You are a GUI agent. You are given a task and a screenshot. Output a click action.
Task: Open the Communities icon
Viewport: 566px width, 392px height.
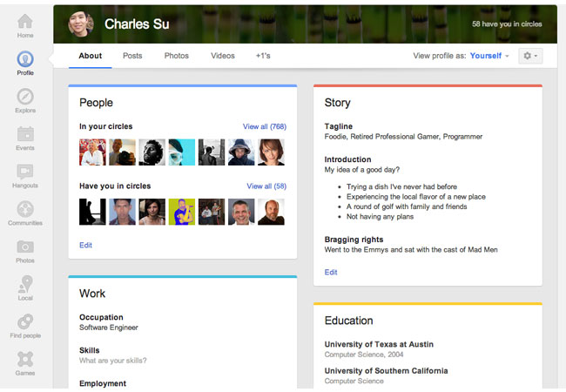click(25, 213)
